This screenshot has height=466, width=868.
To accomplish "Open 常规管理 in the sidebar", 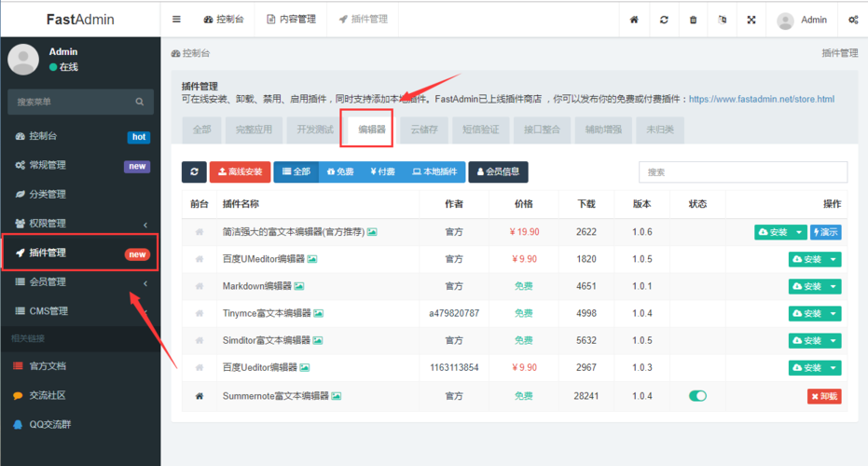I will pos(81,166).
